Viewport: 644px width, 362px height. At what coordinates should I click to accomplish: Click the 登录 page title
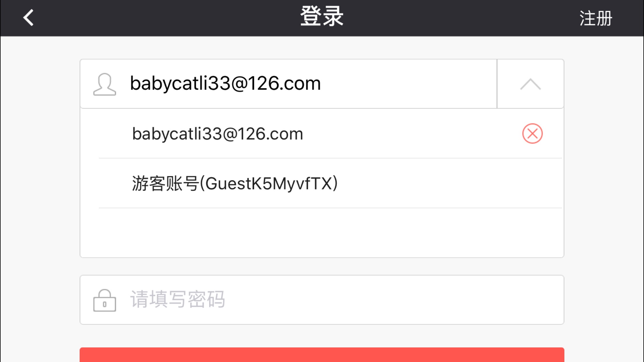coord(322,17)
